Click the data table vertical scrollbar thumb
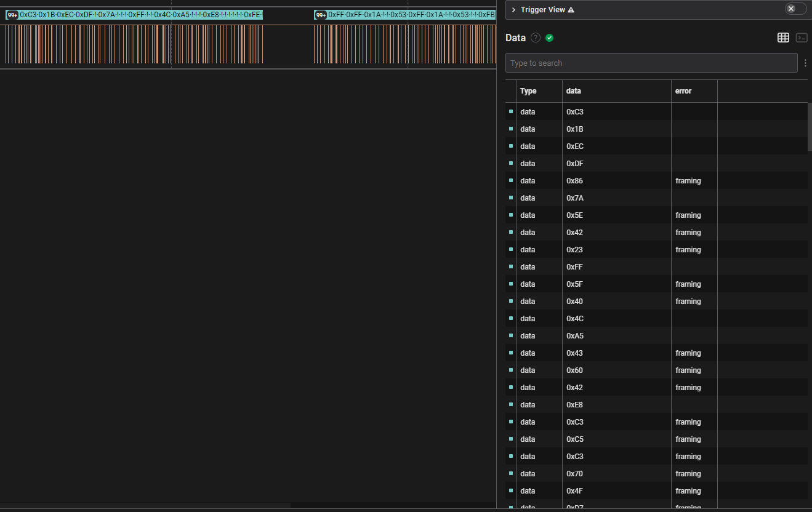Image resolution: width=812 pixels, height=512 pixels. click(810, 126)
